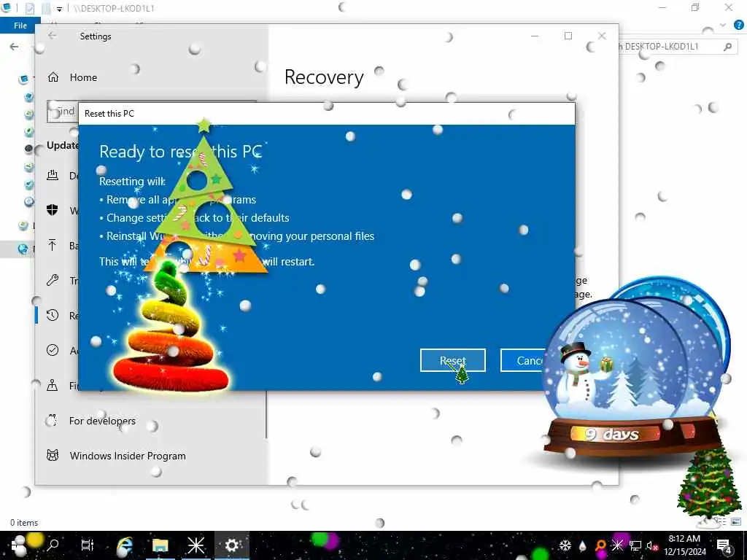Select the Recovery clock-arrow icon
The width and height of the screenshot is (747, 560).
tap(53, 315)
